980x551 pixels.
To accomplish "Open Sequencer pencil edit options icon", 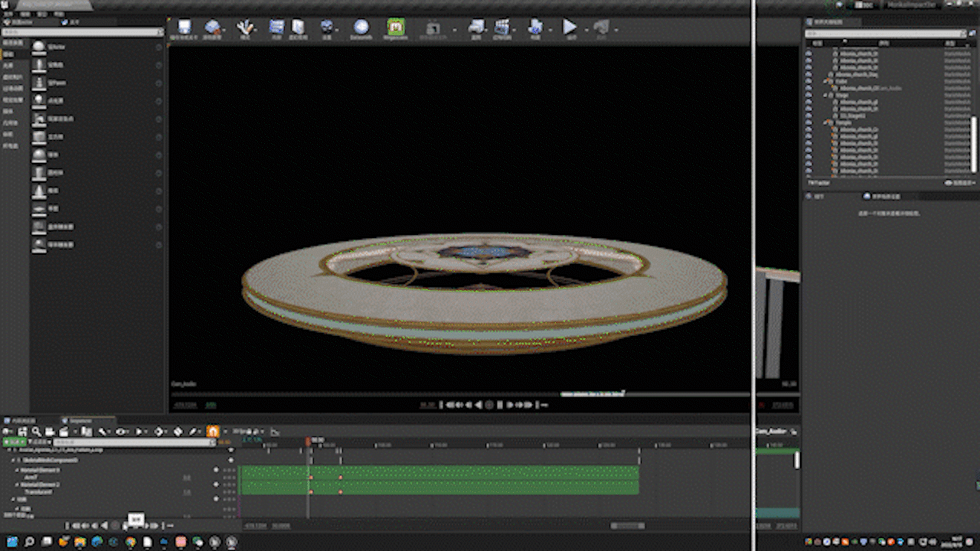I will (194, 432).
